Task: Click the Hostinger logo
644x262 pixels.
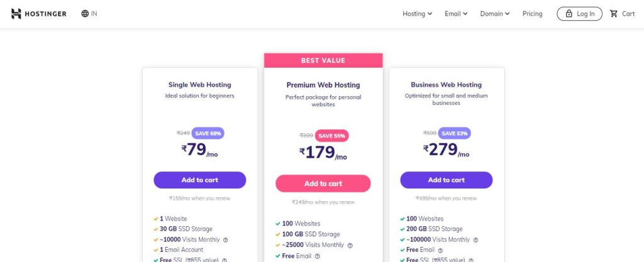Action: (38, 14)
